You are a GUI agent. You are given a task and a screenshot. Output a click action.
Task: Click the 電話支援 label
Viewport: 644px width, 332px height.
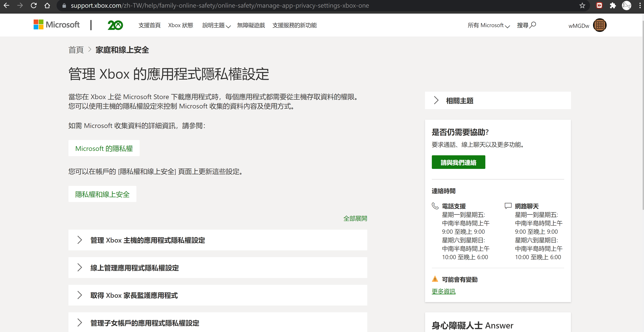pos(454,206)
